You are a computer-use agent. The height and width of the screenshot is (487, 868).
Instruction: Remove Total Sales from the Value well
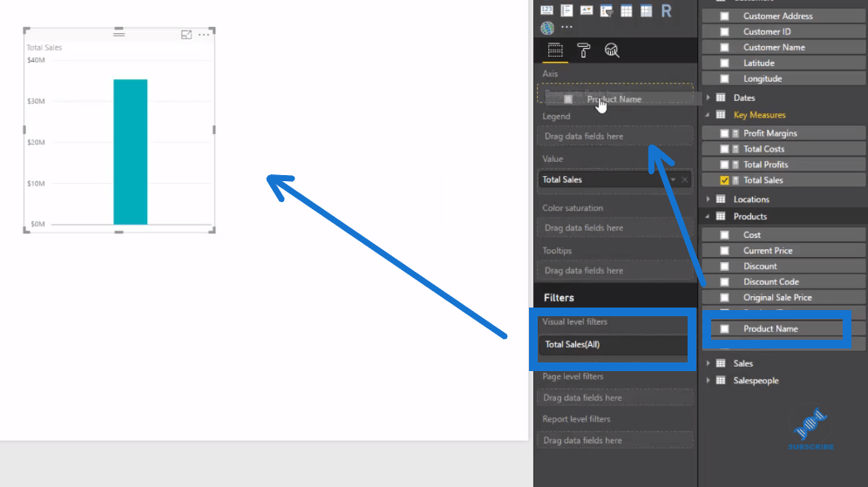click(685, 179)
